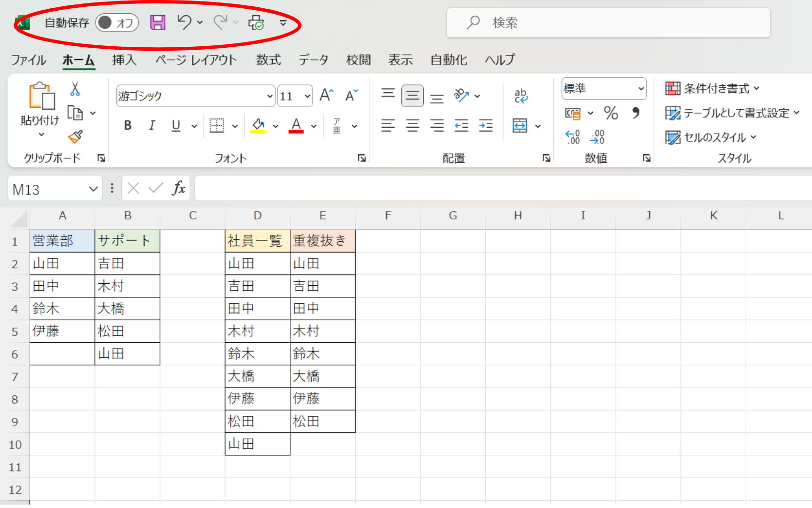Expand the number format 標準 dropdown
The width and height of the screenshot is (812, 508).
point(641,89)
